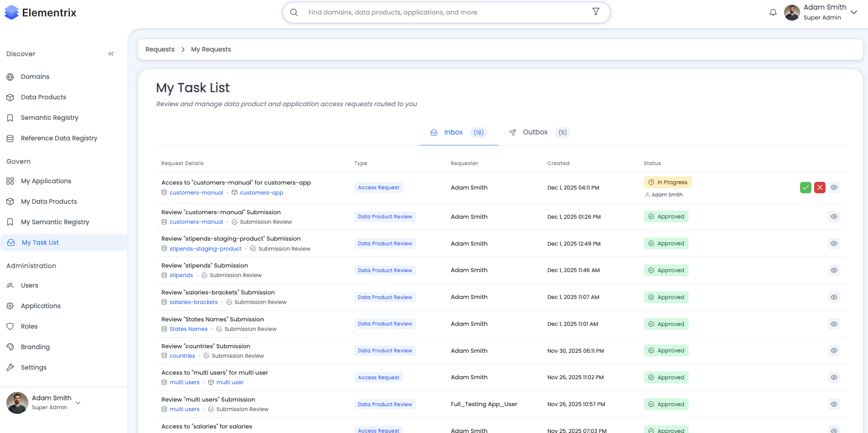Expand the top-right Adam Smith account menu

pyautogui.click(x=854, y=13)
